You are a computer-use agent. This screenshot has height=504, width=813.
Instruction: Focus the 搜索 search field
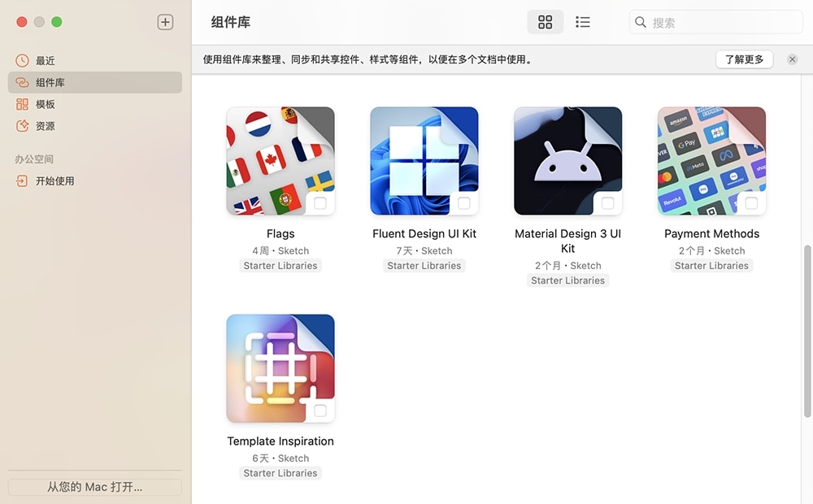(715, 22)
